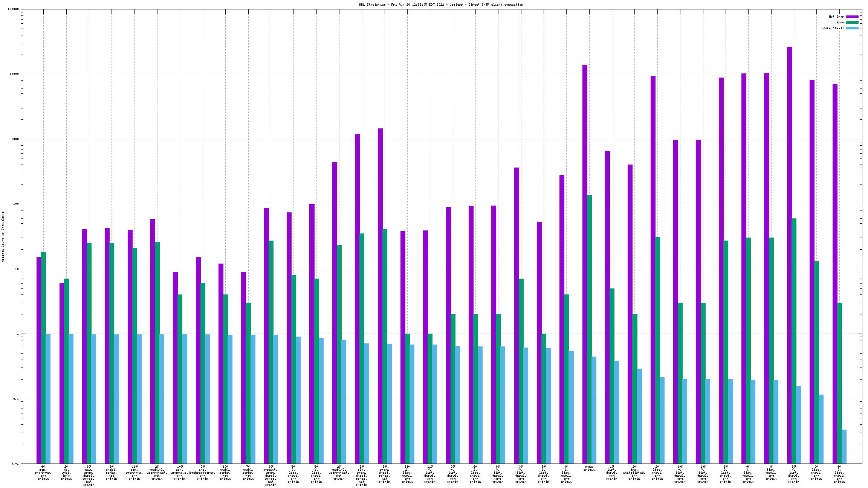Click the 10000 y-axis tick label

14,74
